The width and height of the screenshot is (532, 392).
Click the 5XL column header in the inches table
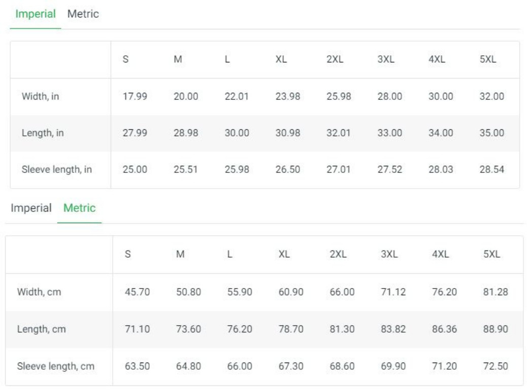(487, 59)
